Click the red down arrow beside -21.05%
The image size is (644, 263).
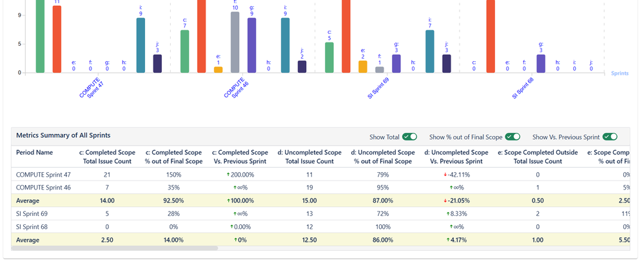[445, 200]
